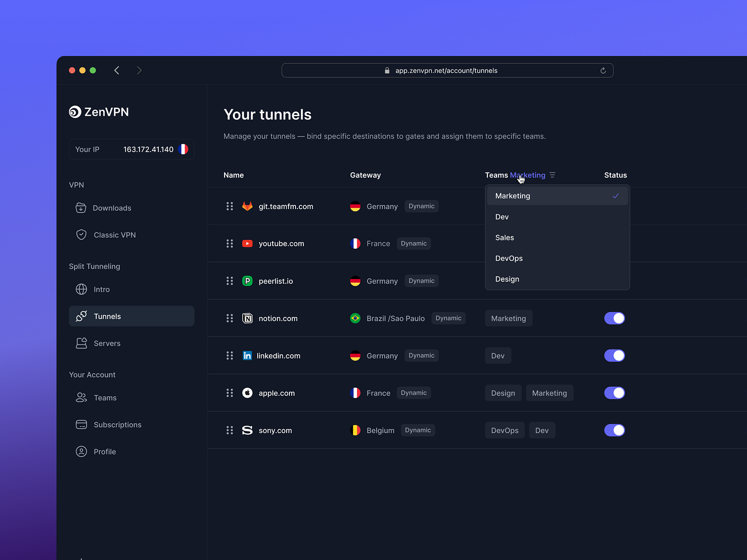Select the GitLab icon next to git.teamfm.com

pyautogui.click(x=247, y=206)
